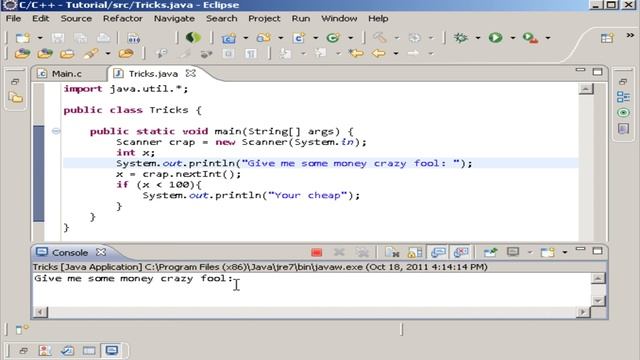
Task: Click the Debug bug icon
Action: (x=461, y=38)
